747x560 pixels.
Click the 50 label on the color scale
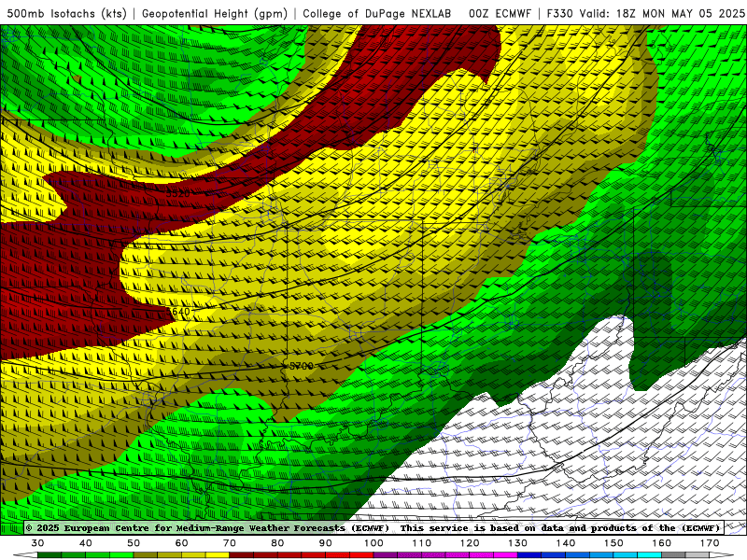tap(134, 543)
